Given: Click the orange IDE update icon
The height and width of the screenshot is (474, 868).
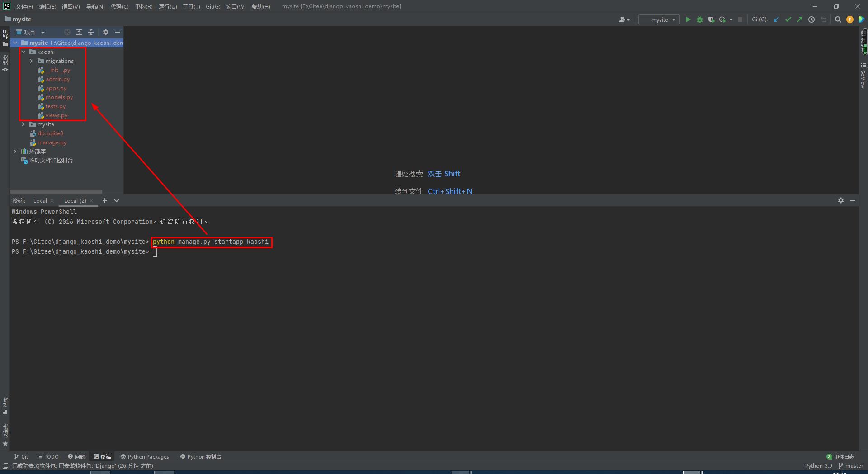Looking at the screenshot, I should [x=850, y=19].
